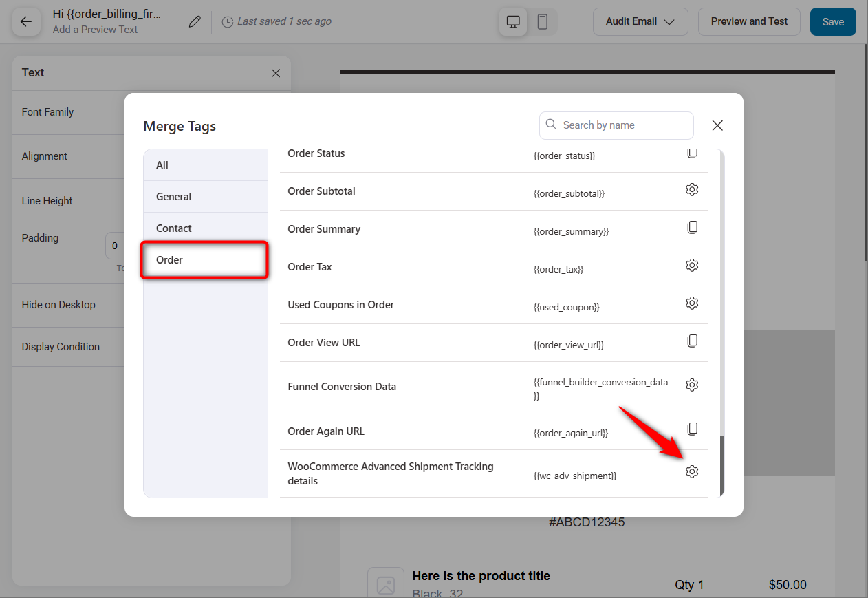
Task: Open the Audit Email dropdown
Action: (640, 21)
